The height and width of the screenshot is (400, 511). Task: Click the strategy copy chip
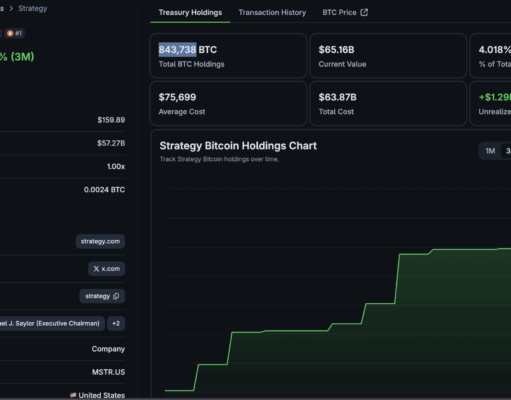point(102,296)
